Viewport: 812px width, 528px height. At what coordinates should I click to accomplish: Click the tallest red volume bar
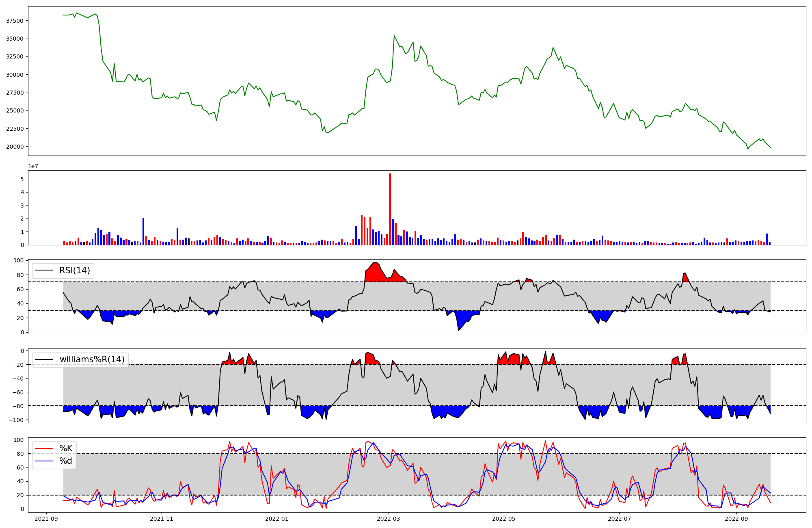[x=390, y=209]
